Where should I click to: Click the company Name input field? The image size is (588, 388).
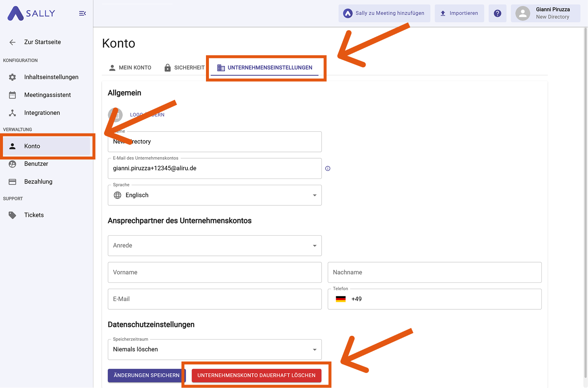pos(215,142)
